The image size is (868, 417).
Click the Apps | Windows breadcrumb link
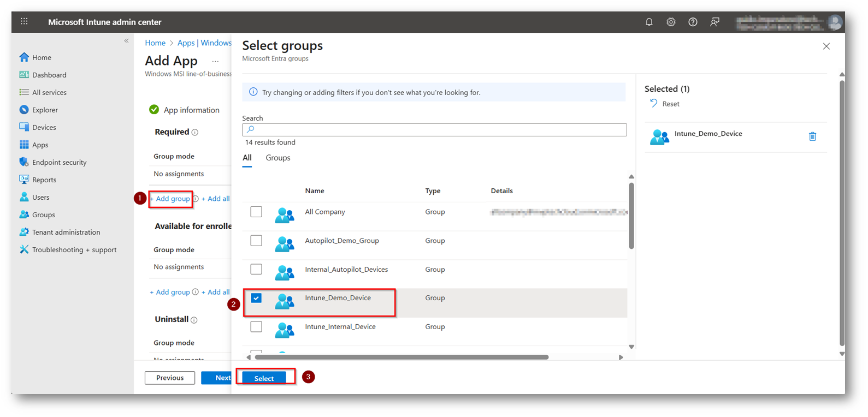[204, 43]
